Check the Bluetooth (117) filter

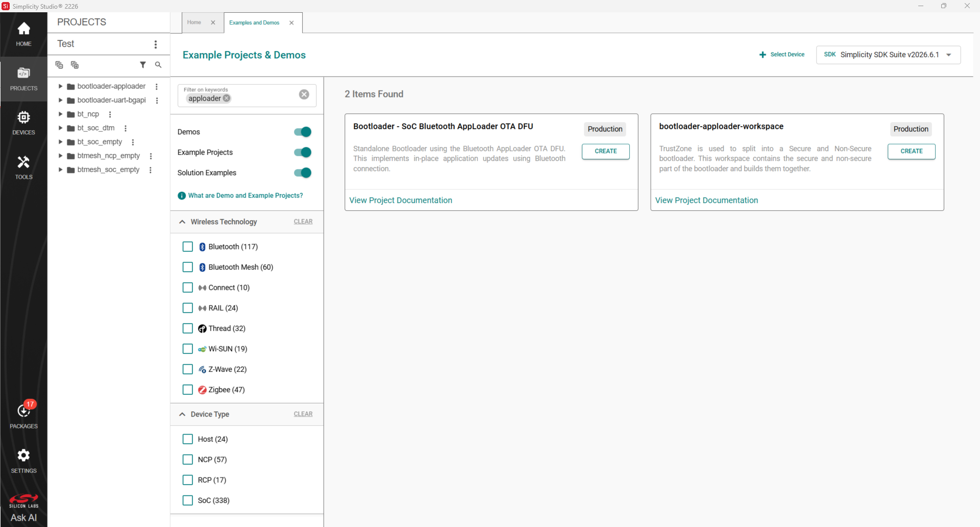(x=188, y=247)
